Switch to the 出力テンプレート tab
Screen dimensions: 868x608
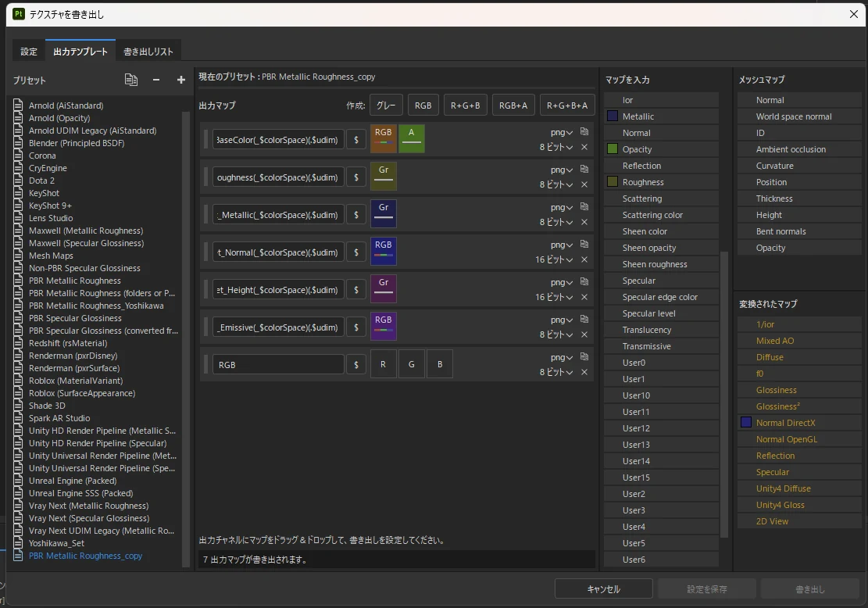pyautogui.click(x=80, y=51)
